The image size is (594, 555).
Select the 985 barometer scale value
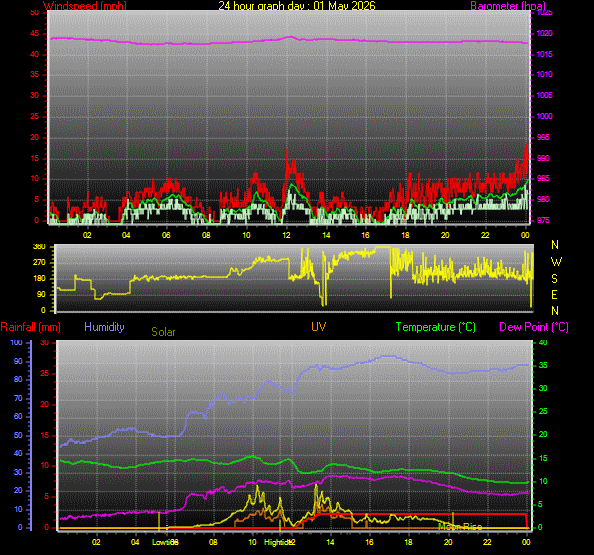click(x=543, y=178)
